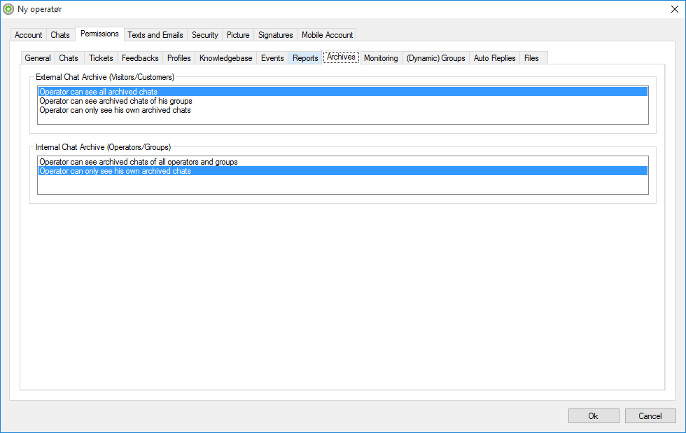Select the Archives sub-tab
Screen dimensions: 686x433
(x=341, y=57)
